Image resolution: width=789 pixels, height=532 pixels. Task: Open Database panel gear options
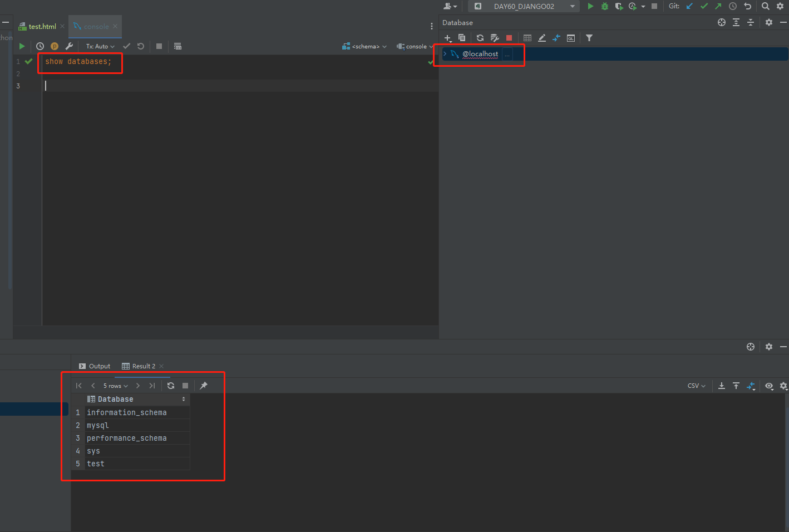click(769, 22)
